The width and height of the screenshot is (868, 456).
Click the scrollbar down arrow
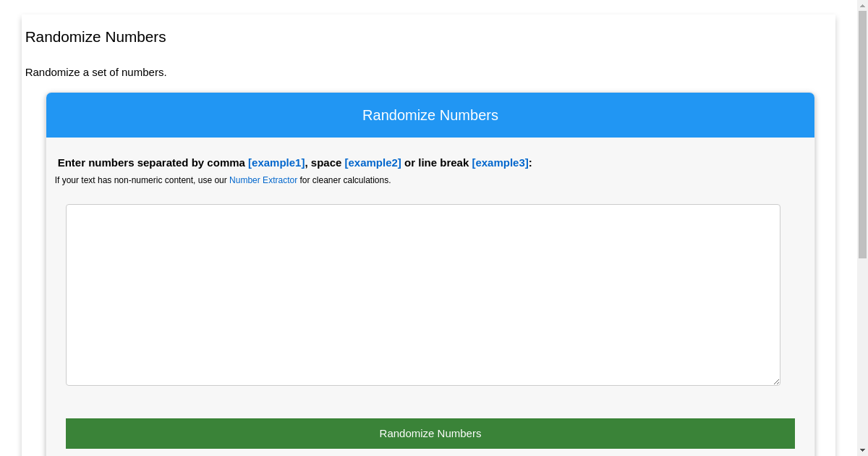click(x=862, y=450)
